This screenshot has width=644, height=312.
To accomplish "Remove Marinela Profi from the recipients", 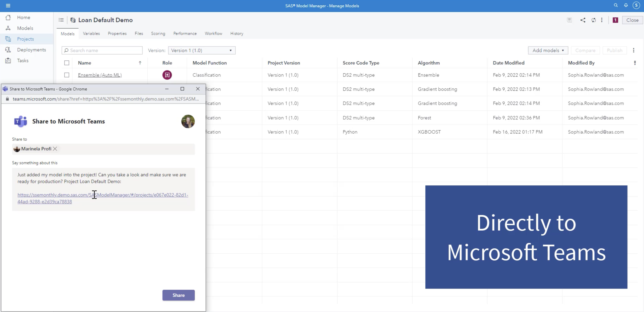I will tap(55, 149).
